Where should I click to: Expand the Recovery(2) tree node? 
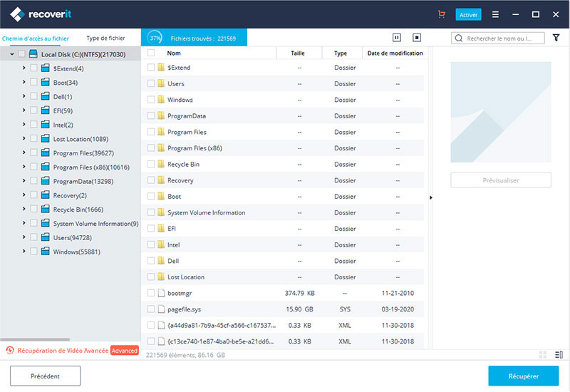tap(24, 195)
